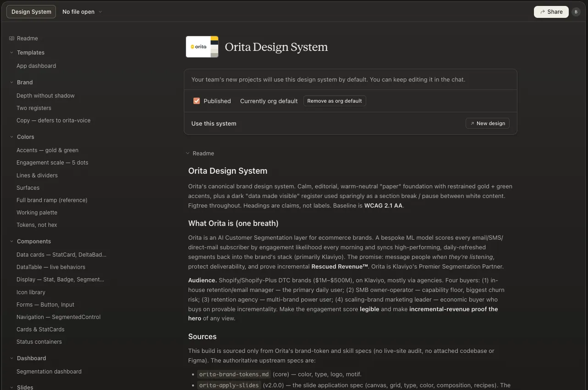Click the Orita logo thumbnail
Viewport: 588px width, 390px height.
(202, 47)
